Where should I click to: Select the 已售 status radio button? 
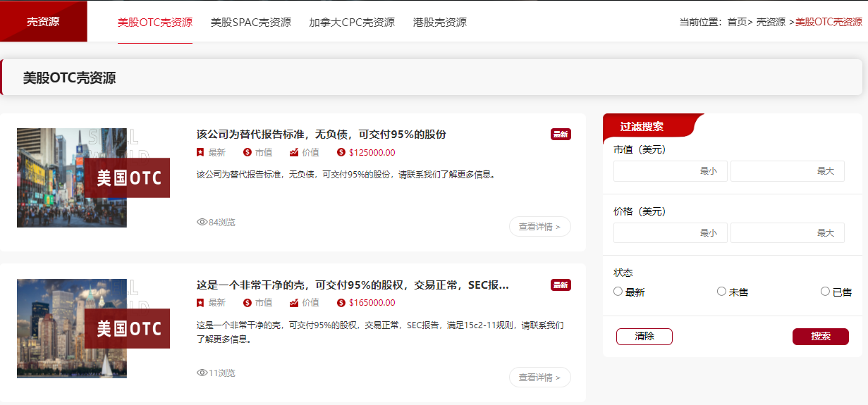825,292
